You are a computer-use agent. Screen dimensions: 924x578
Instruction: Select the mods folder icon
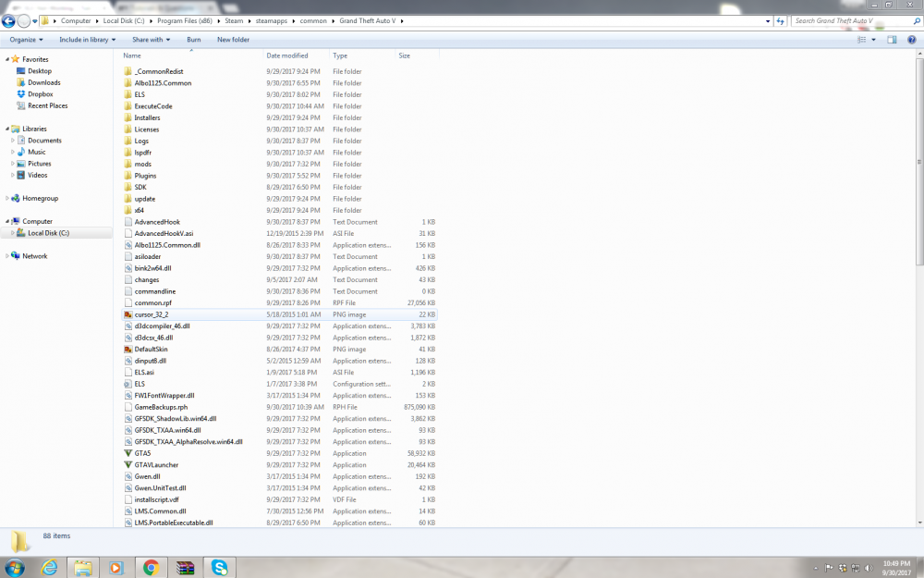click(128, 164)
